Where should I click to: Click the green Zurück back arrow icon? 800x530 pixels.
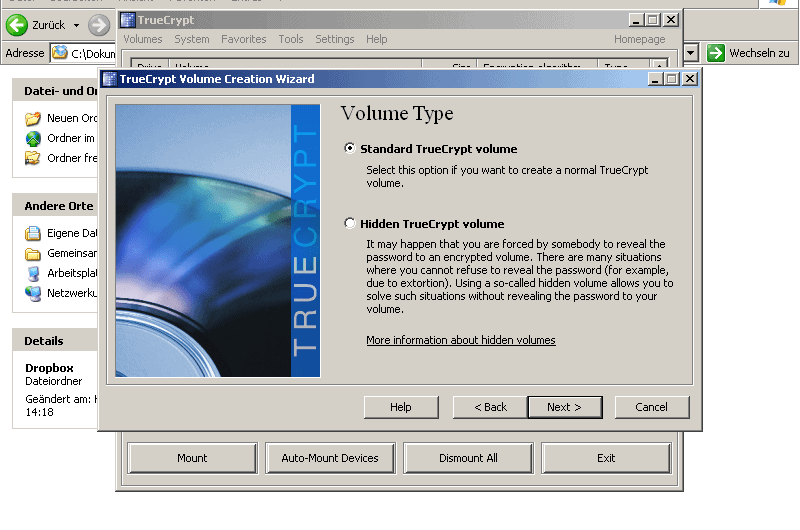coord(16,25)
